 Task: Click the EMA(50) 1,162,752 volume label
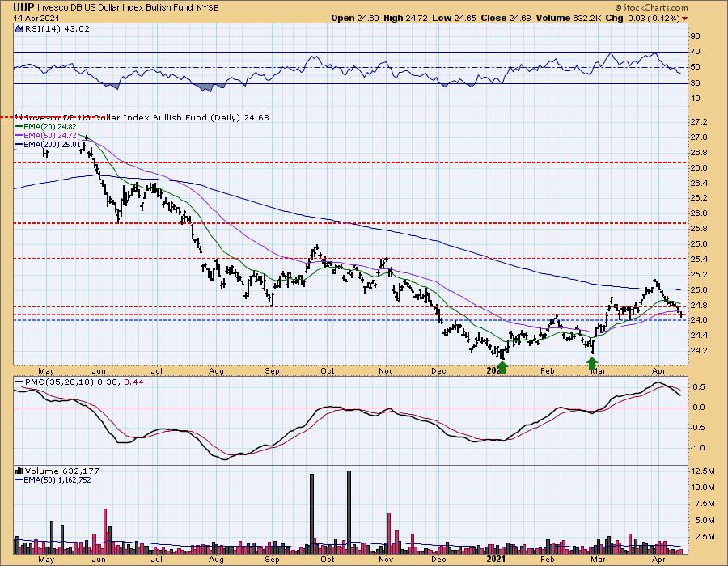[57, 480]
